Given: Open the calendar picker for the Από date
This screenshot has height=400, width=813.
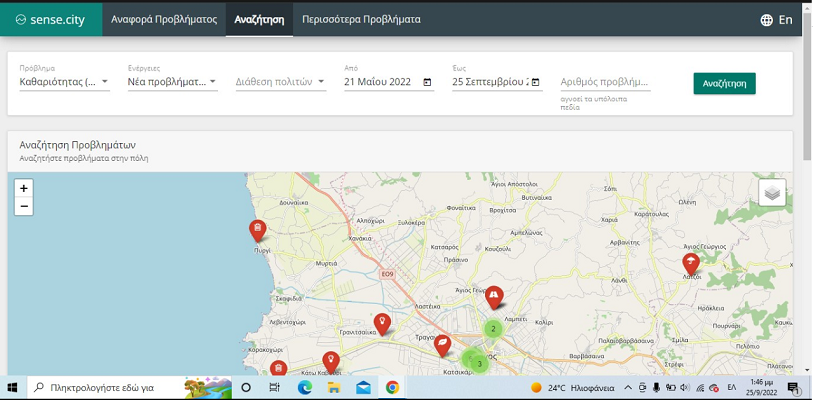Looking at the screenshot, I should point(427,82).
